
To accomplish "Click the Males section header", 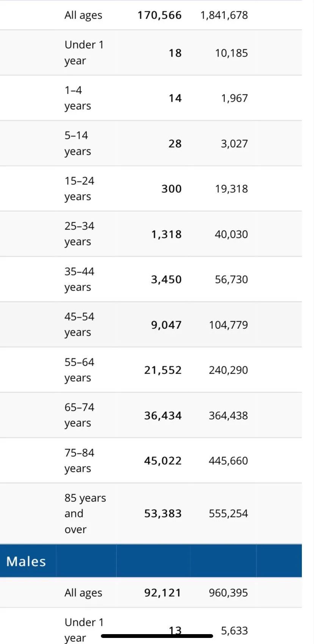I will (26, 561).
